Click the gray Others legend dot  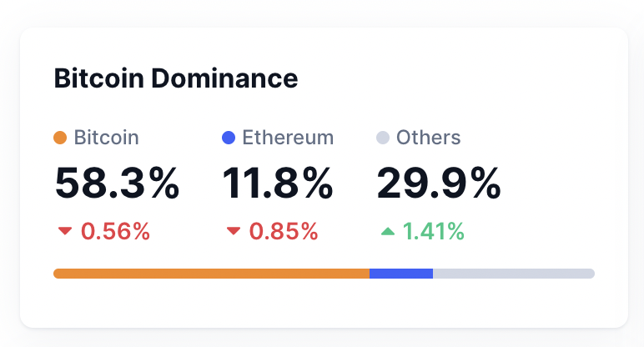(383, 138)
